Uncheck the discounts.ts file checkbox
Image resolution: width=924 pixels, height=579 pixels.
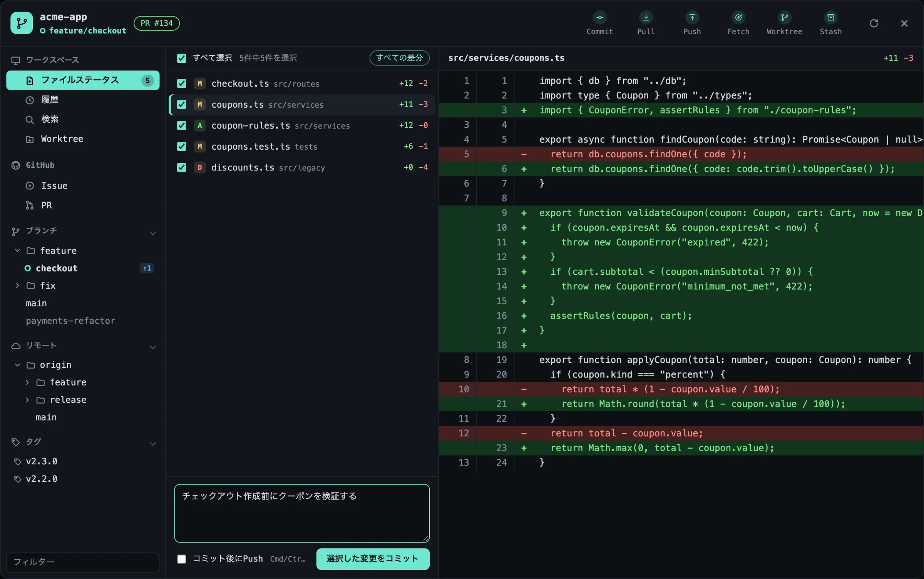[x=181, y=167]
